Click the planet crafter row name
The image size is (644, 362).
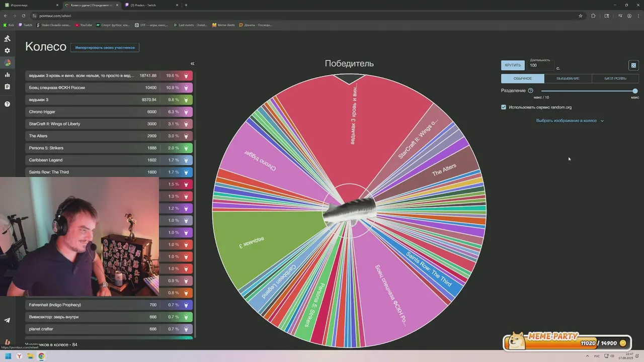coord(41,329)
